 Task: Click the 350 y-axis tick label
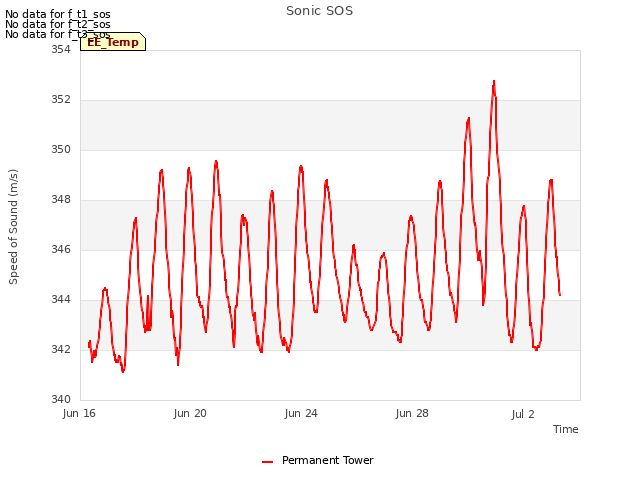(61, 149)
